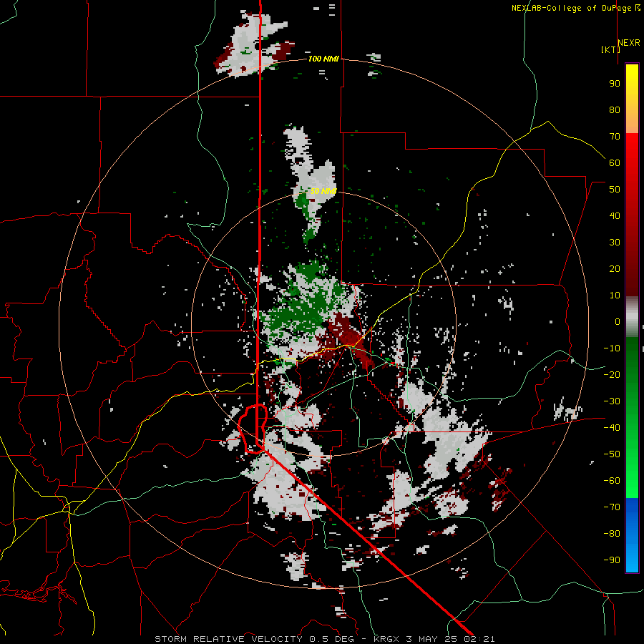The width and height of the screenshot is (644, 644).
Task: Click the -70 value on velocity scale
Action: coord(612,507)
